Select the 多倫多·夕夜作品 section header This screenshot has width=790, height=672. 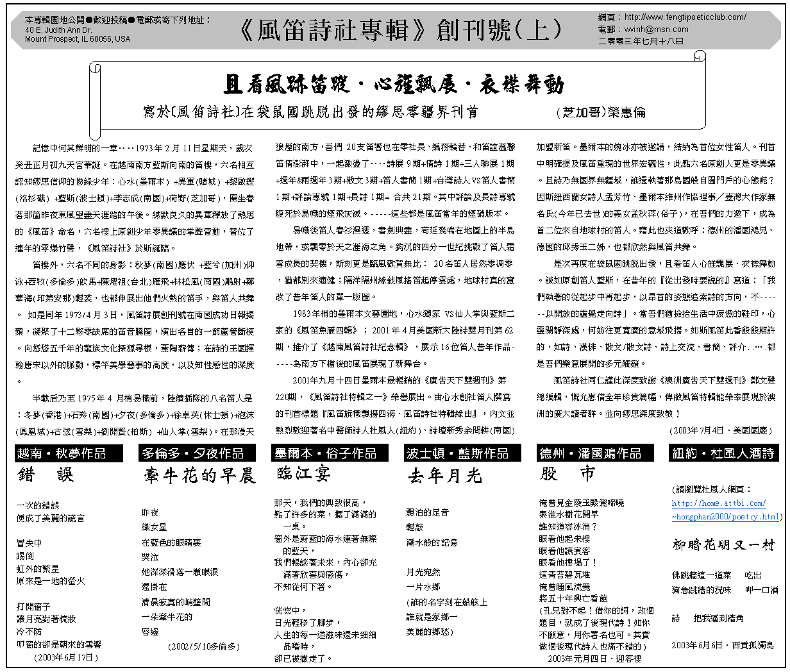193,454
